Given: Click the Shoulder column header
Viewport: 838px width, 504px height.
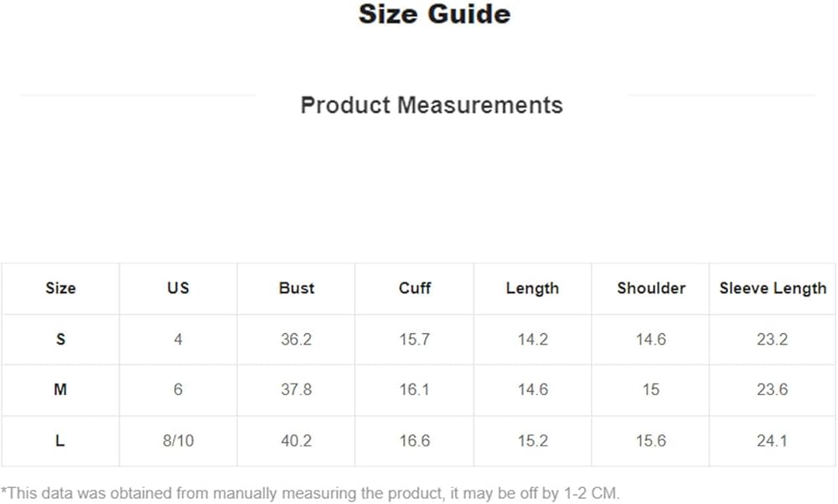Looking at the screenshot, I should click(651, 288).
